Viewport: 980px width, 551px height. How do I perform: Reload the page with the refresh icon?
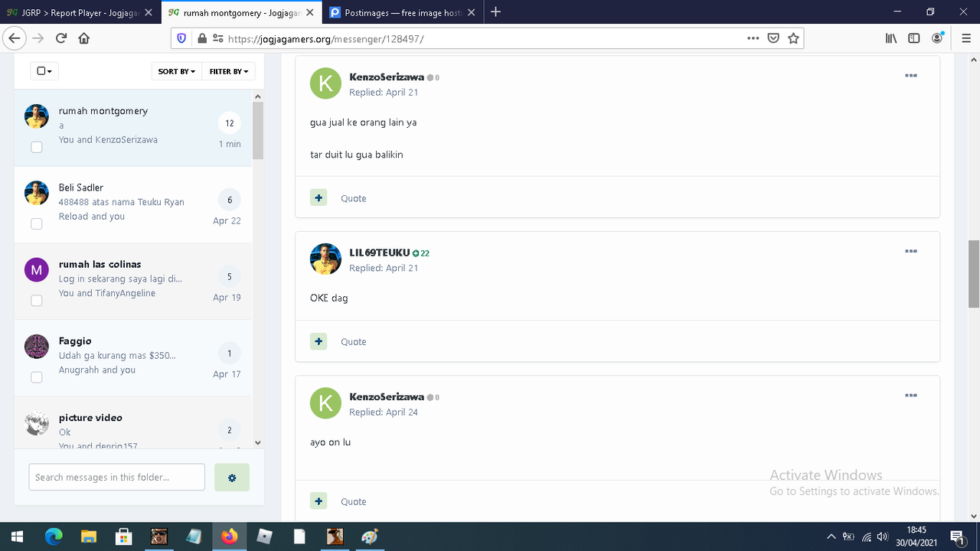pos(61,38)
